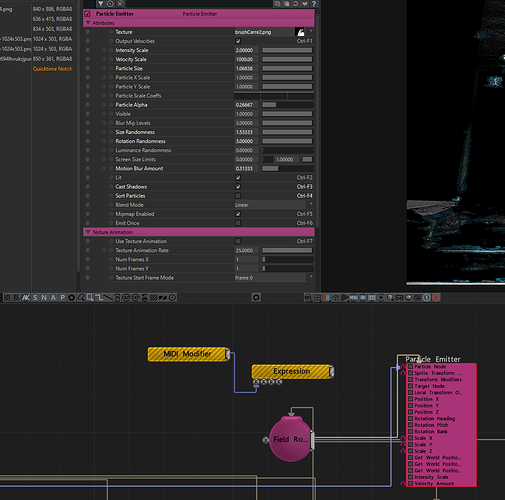The width and height of the screenshot is (505, 500).
Task: Click the RGB color bars toolbar icon
Action: tap(326, 297)
